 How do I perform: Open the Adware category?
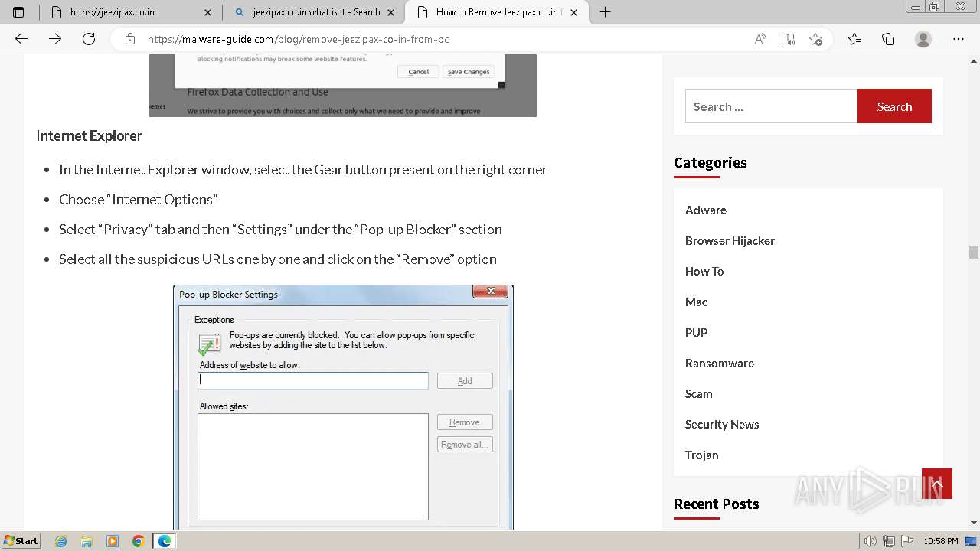[706, 210]
